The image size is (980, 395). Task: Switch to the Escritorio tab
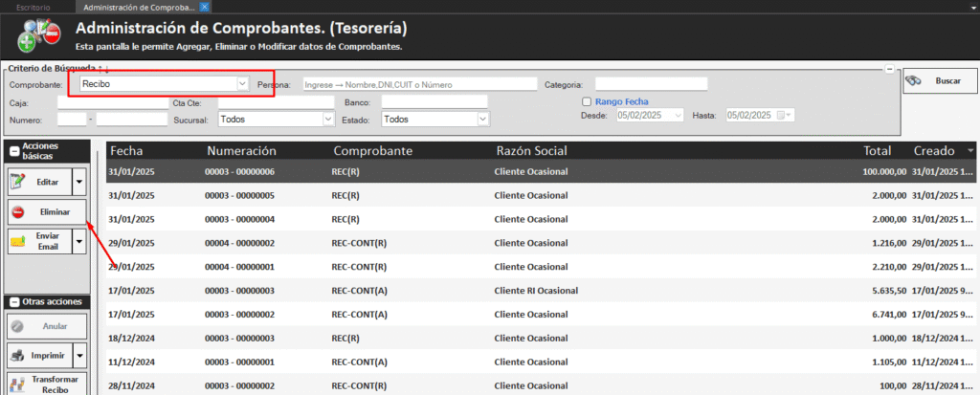pos(33,7)
